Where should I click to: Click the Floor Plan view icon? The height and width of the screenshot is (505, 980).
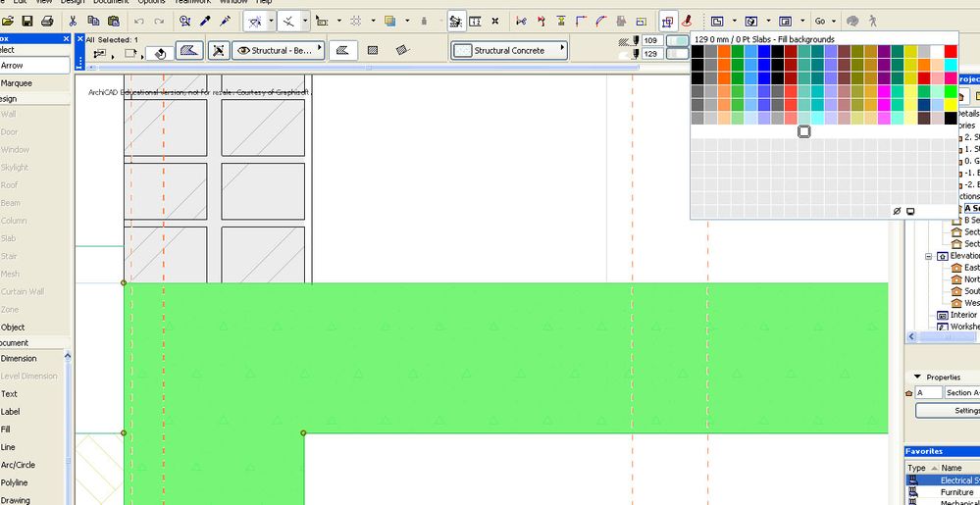click(717, 22)
